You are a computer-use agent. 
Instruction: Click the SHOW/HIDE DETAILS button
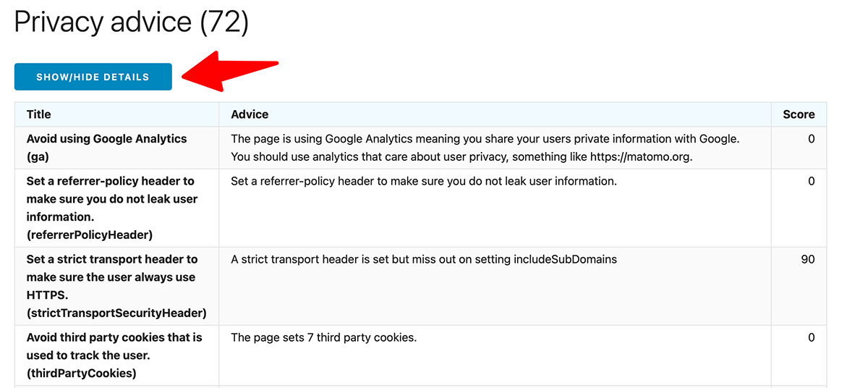click(93, 77)
